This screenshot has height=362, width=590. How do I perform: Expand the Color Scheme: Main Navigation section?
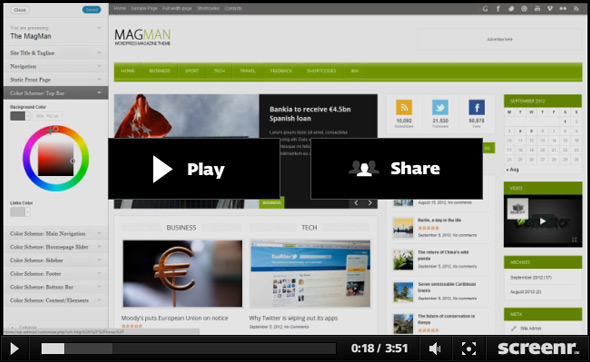[x=56, y=233]
